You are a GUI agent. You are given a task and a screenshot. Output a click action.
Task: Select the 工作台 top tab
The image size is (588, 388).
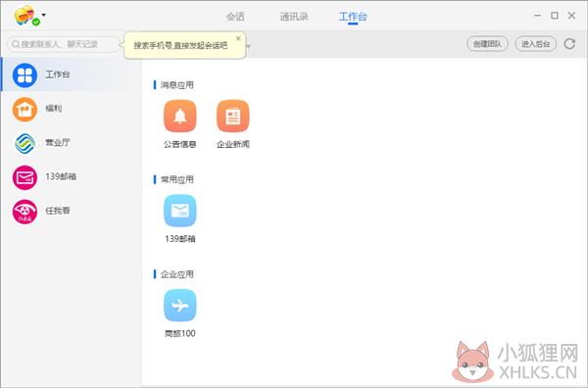[x=353, y=17]
